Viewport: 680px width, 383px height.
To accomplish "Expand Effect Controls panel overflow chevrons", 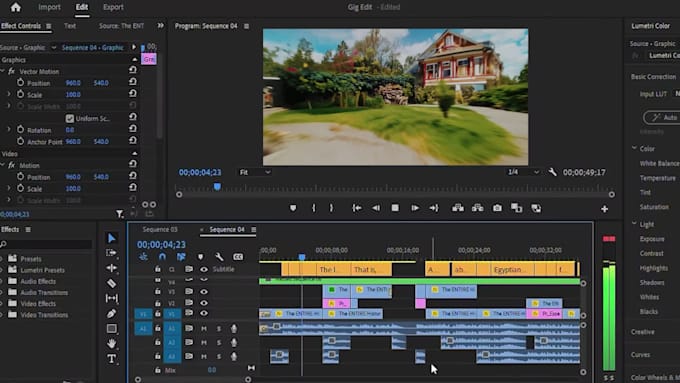I will [160, 26].
